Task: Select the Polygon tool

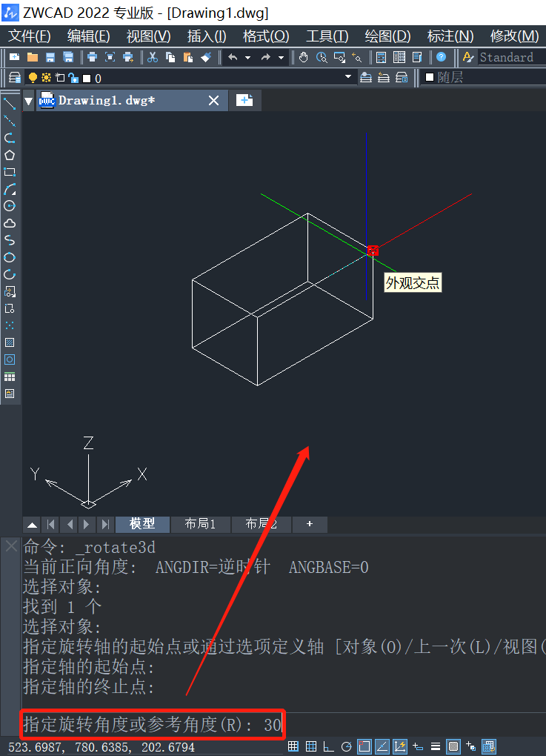Action: click(10, 155)
